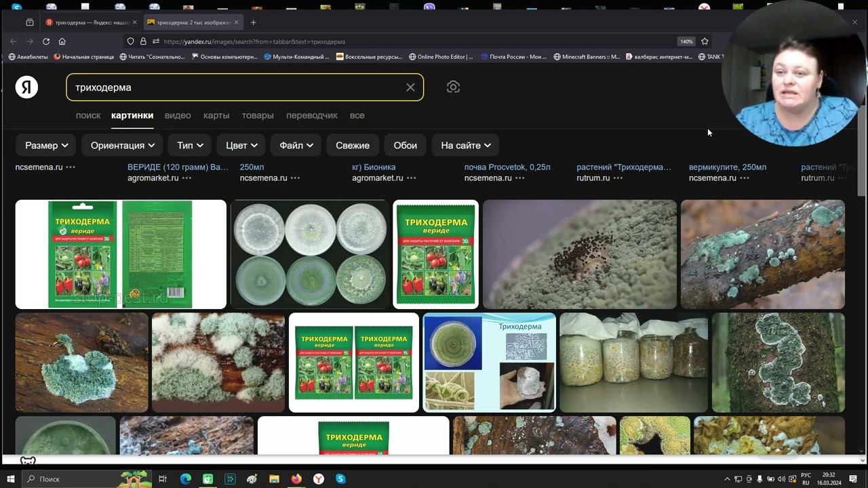Click the tracking protection shield icon
Viewport: 868px width, 488px height.
pos(130,41)
